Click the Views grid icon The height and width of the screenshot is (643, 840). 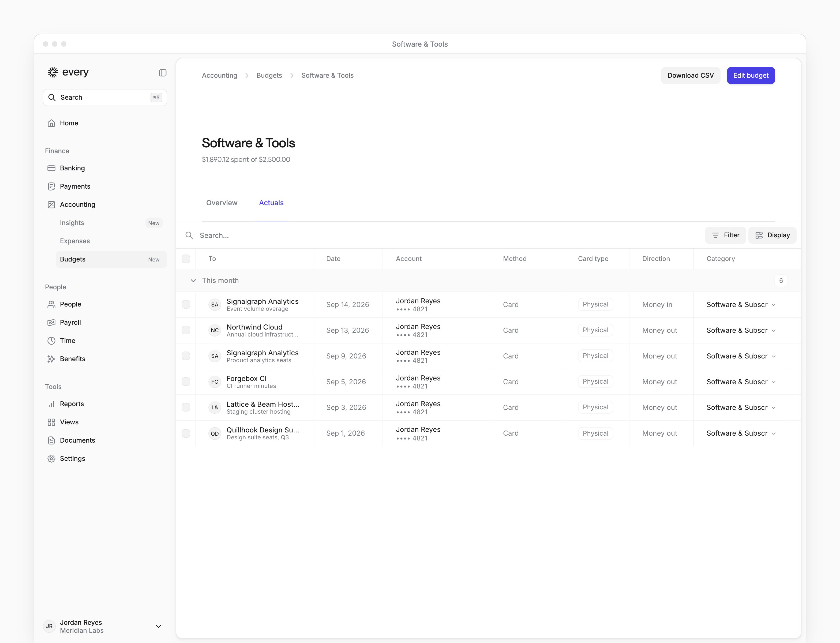[x=51, y=422]
